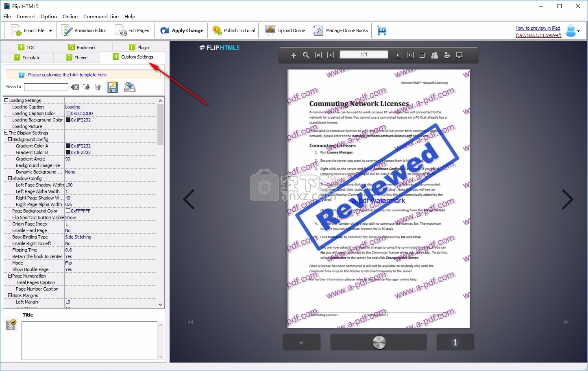The width and height of the screenshot is (588, 371).
Task: Click the share people icon
Action: 435,55
